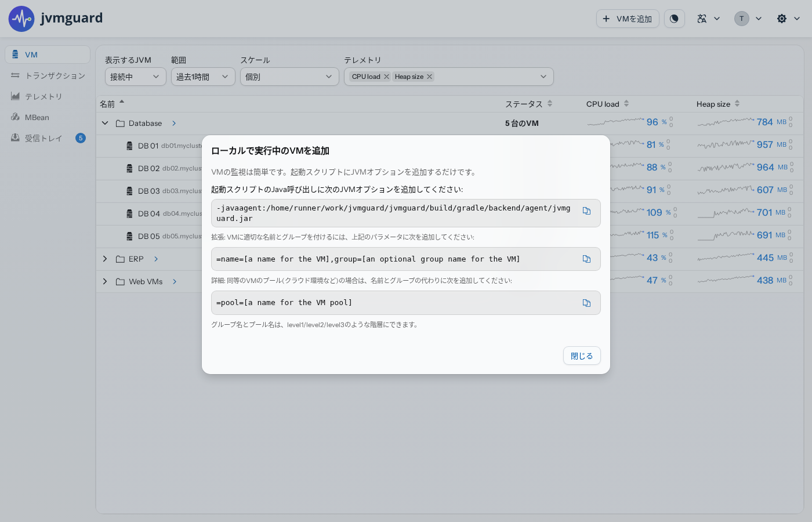Click the DB 01 server icon

click(x=129, y=146)
